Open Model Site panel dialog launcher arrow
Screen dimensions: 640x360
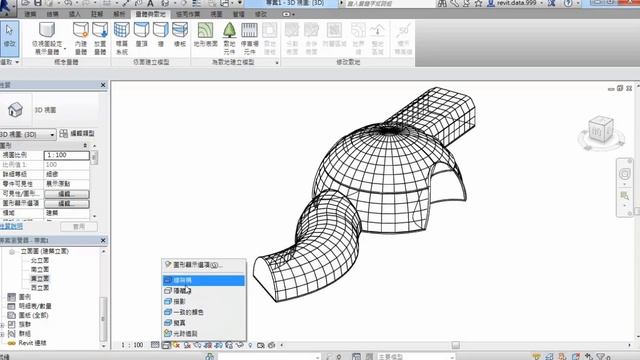point(277,62)
